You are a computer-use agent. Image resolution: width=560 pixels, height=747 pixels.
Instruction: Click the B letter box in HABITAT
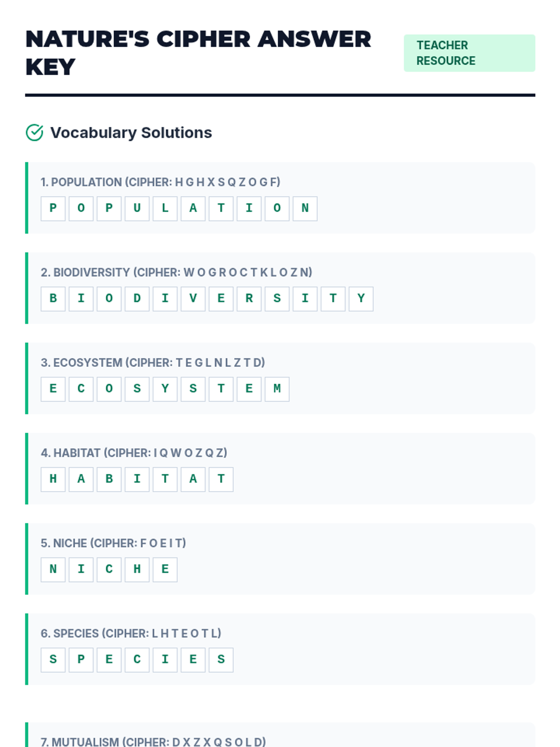point(109,479)
